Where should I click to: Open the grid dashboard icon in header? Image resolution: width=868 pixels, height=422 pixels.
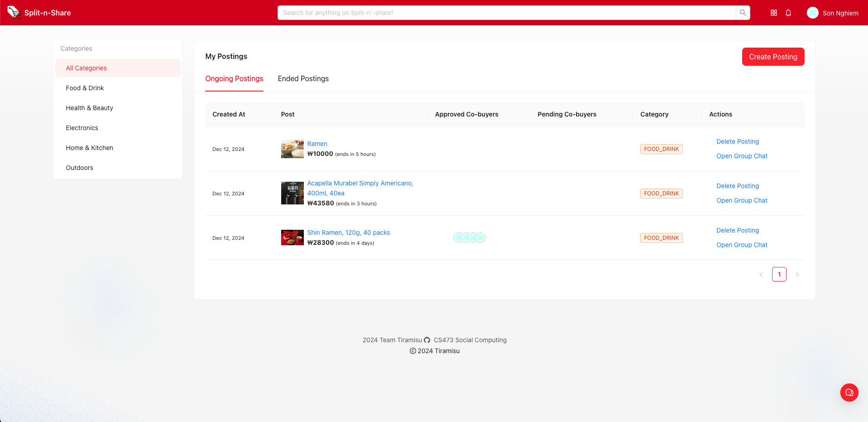[774, 13]
